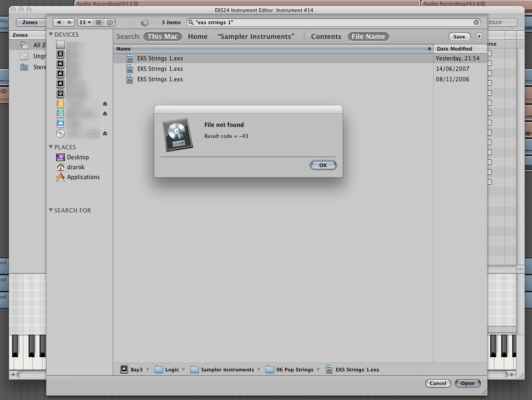Select the Audio Recording#03.8 region

[x=476, y=3]
